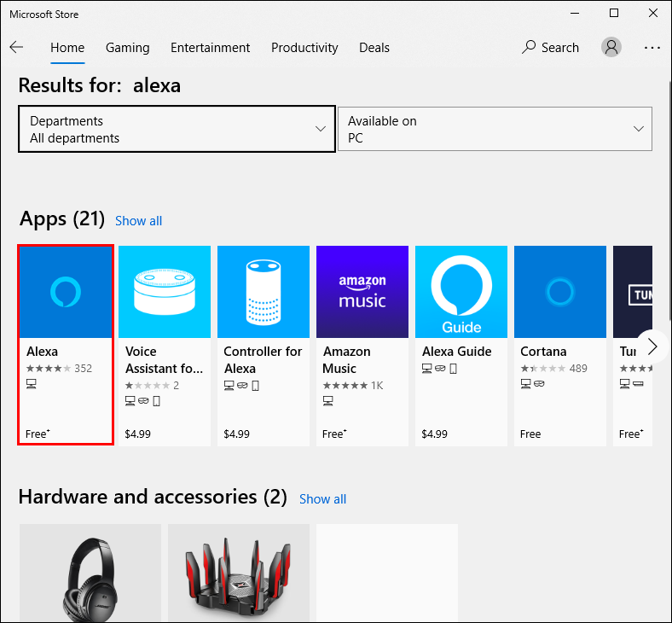Viewport: 672px width, 623px height.
Task: Open the Cortana app tile icon
Action: pyautogui.click(x=560, y=292)
